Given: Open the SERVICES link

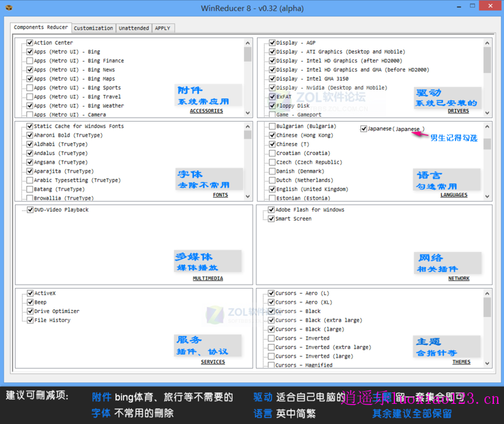Looking at the screenshot, I should (x=213, y=362).
